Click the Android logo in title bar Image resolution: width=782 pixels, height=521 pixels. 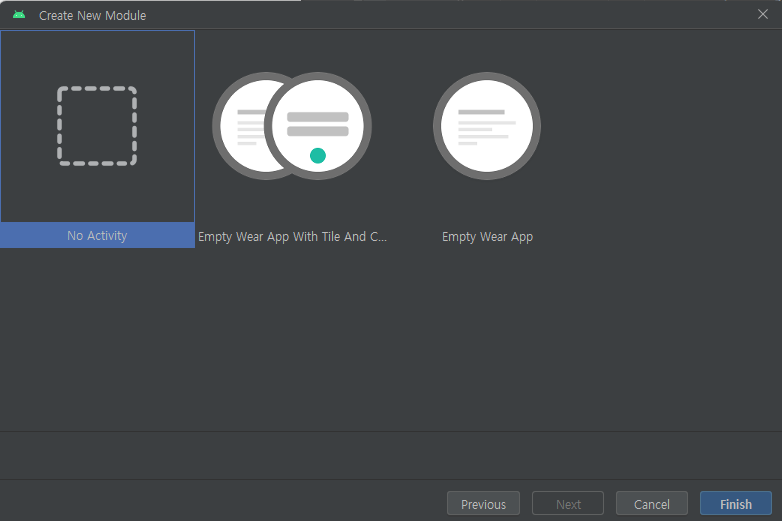pyautogui.click(x=19, y=15)
